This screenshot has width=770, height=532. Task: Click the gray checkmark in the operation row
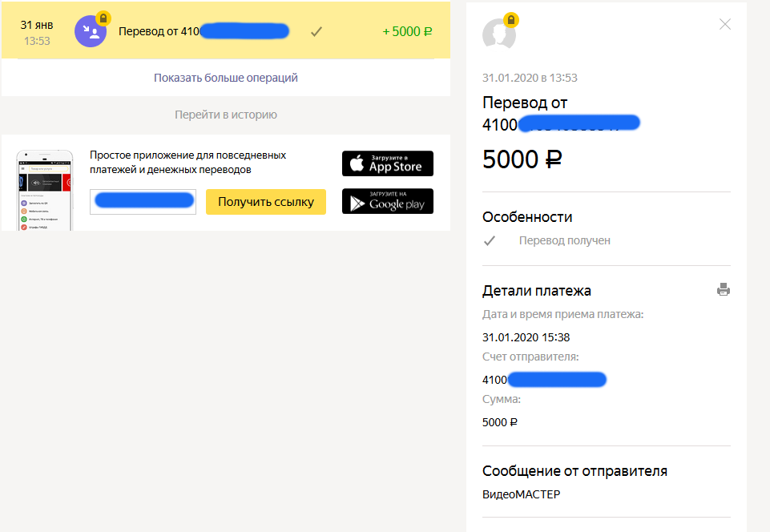click(316, 32)
